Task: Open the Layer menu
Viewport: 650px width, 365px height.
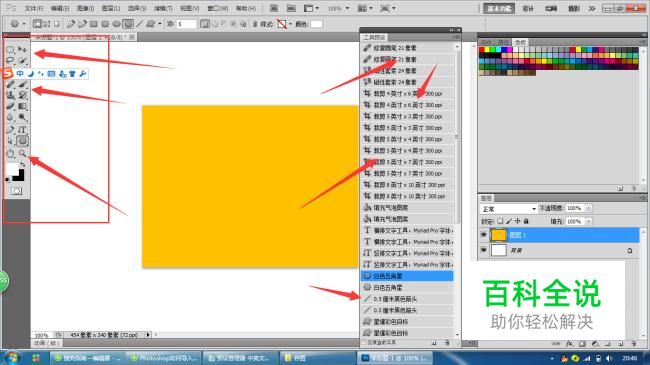Action: click(x=111, y=8)
